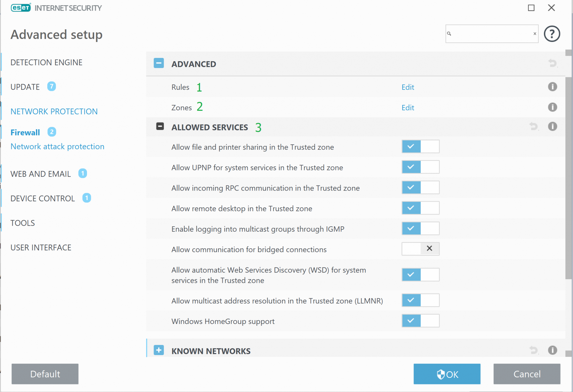573x392 pixels.
Task: Click the info icon for Known Networks
Action: coord(552,350)
